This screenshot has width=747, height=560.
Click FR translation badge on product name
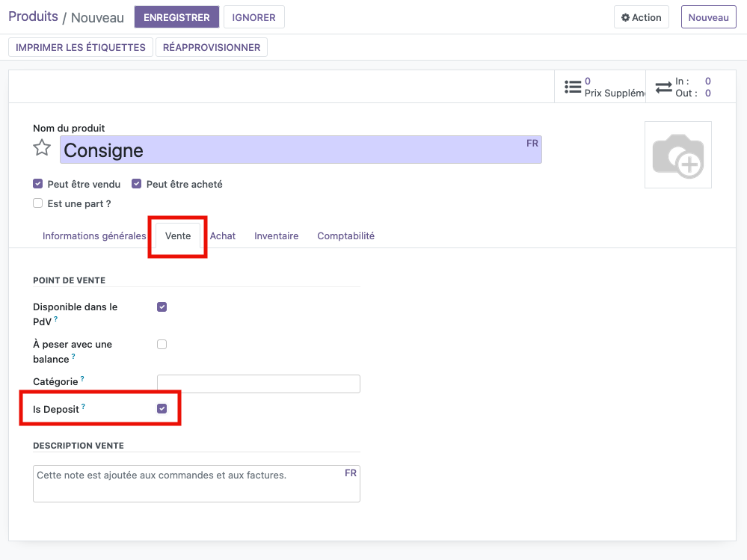532,144
